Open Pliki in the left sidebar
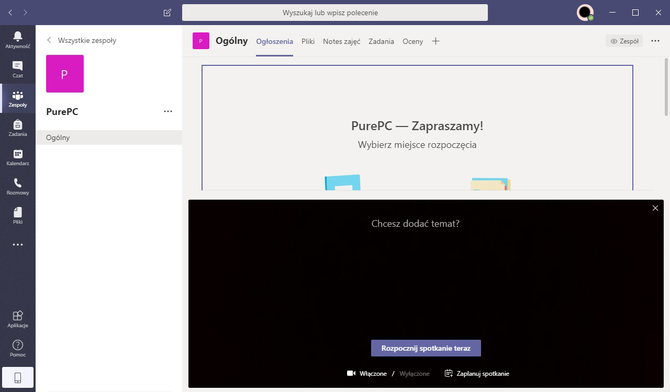Image resolution: width=670 pixels, height=392 pixels. [18, 216]
